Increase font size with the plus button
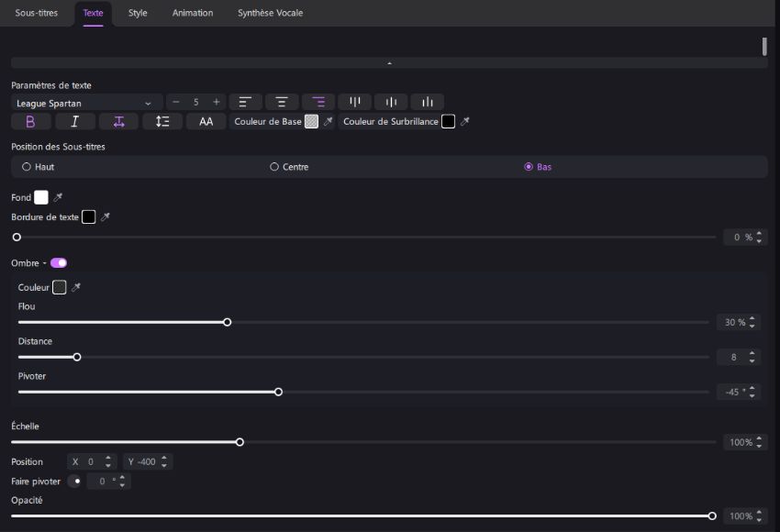Viewport: 780px width, 532px height. [x=217, y=102]
